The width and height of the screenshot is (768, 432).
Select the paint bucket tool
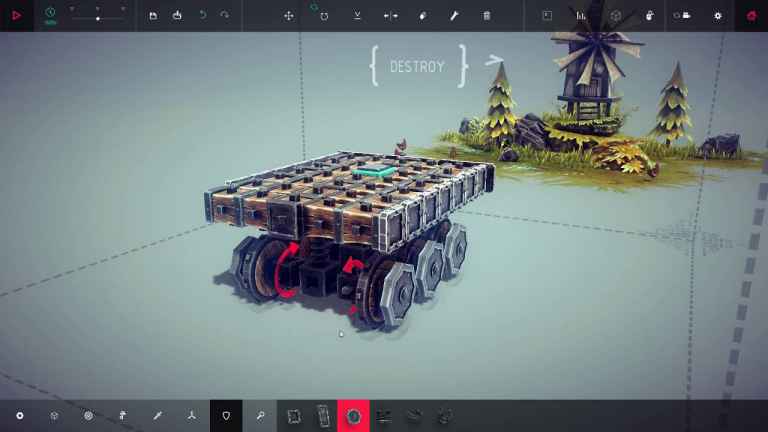tap(422, 16)
